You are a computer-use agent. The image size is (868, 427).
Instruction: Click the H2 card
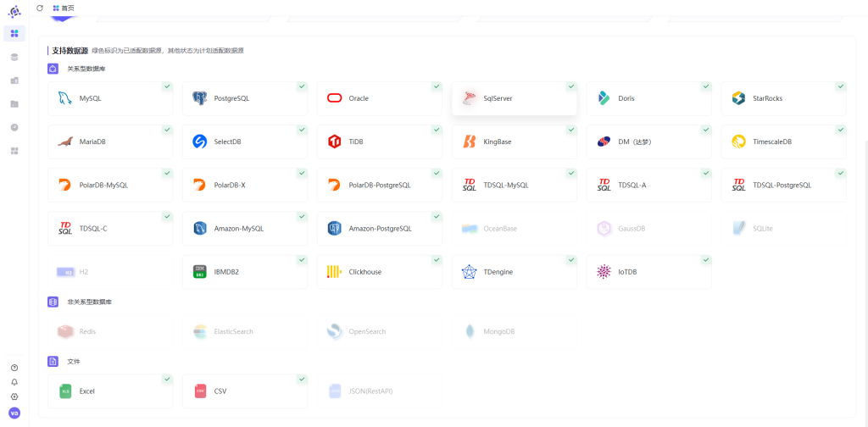(110, 272)
